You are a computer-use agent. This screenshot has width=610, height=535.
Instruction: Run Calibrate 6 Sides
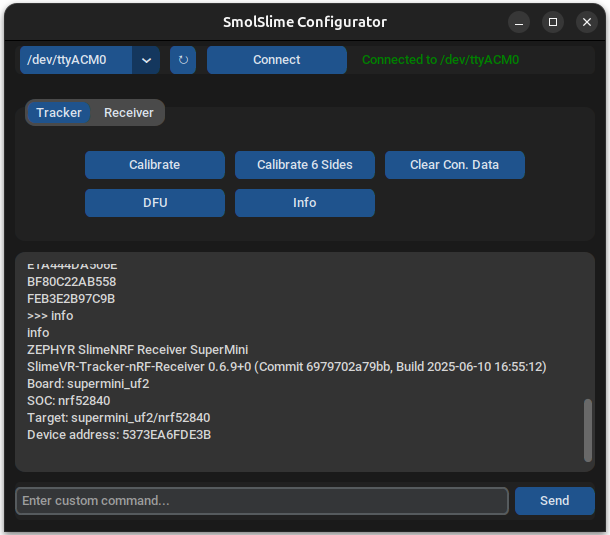click(305, 165)
